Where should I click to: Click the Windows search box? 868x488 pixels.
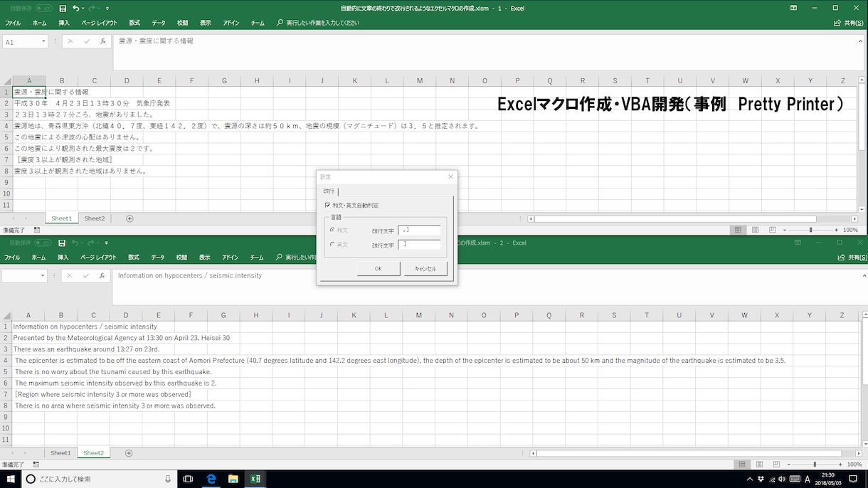tap(99, 479)
